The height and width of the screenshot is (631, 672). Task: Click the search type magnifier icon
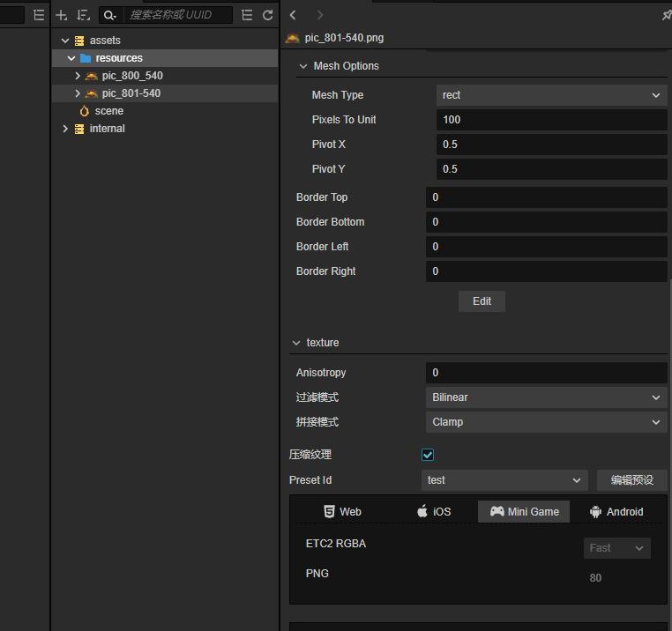[109, 15]
